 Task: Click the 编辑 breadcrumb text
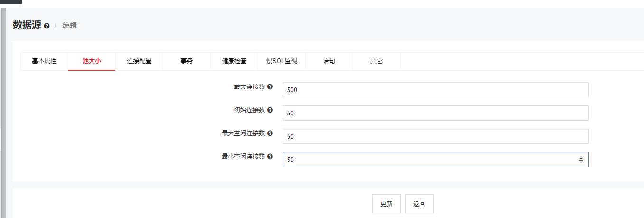pos(70,26)
